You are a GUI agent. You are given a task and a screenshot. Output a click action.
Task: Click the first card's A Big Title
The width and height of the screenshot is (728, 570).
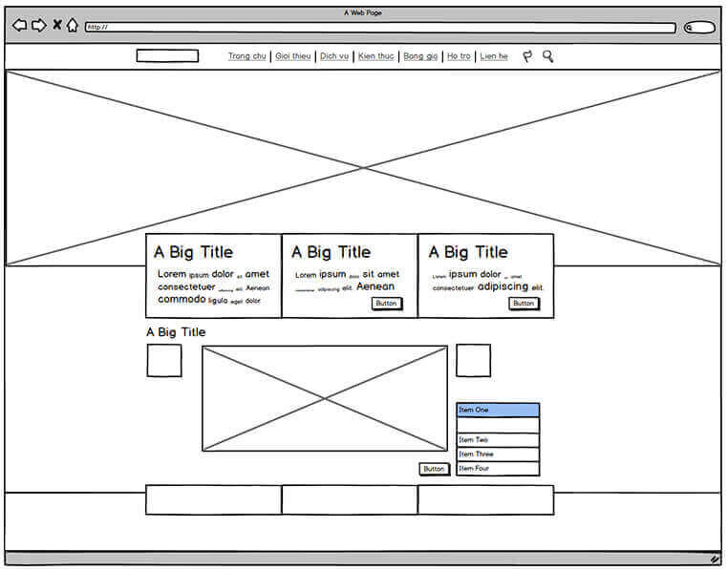coord(194,252)
